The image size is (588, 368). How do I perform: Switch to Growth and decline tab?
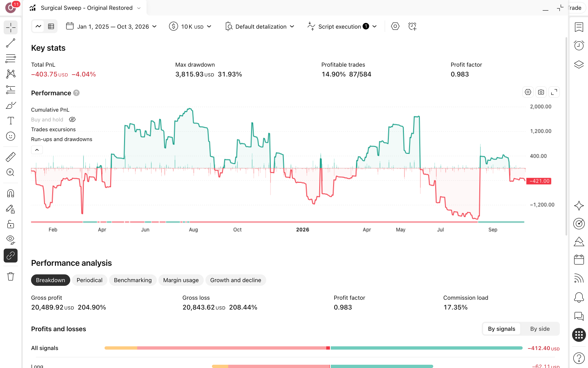coord(236,280)
